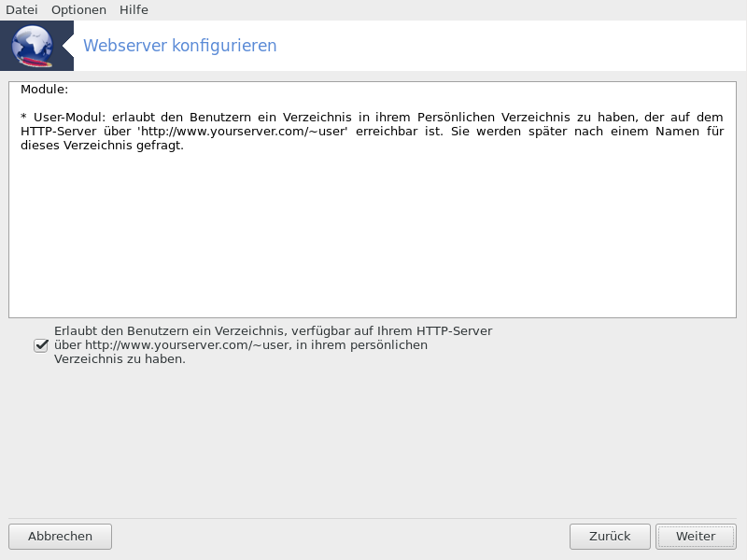Click the User-Modul description paragraph
747x560 pixels.
click(x=372, y=131)
